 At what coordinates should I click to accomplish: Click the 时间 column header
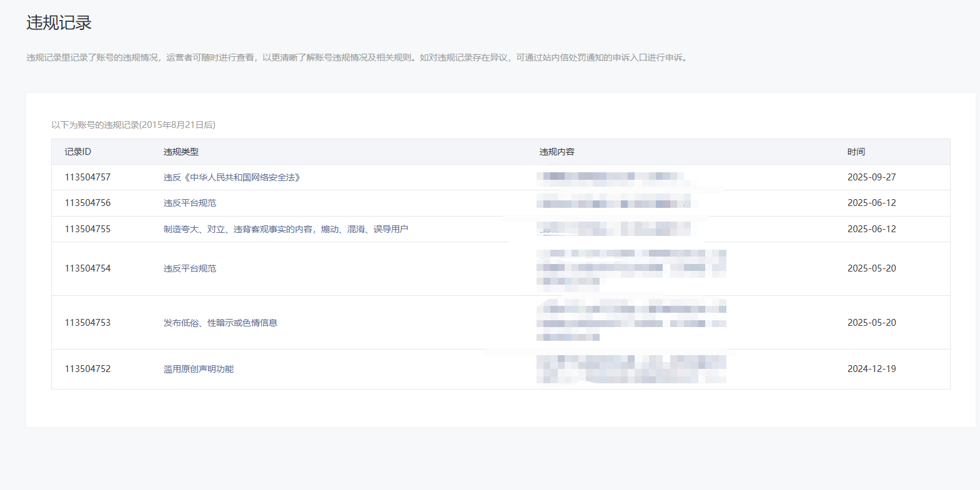click(856, 152)
